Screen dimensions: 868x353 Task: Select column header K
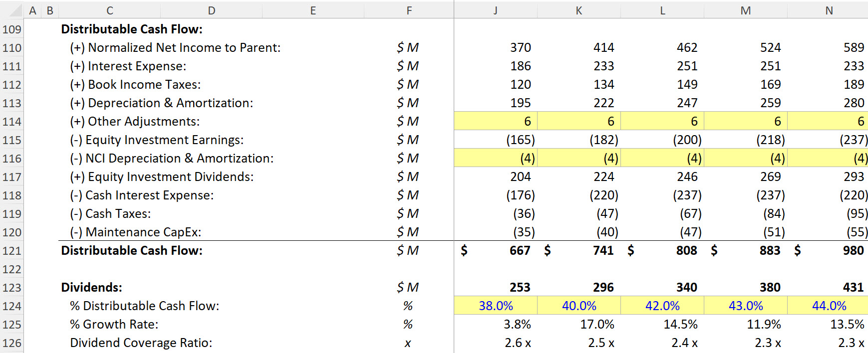click(x=579, y=10)
